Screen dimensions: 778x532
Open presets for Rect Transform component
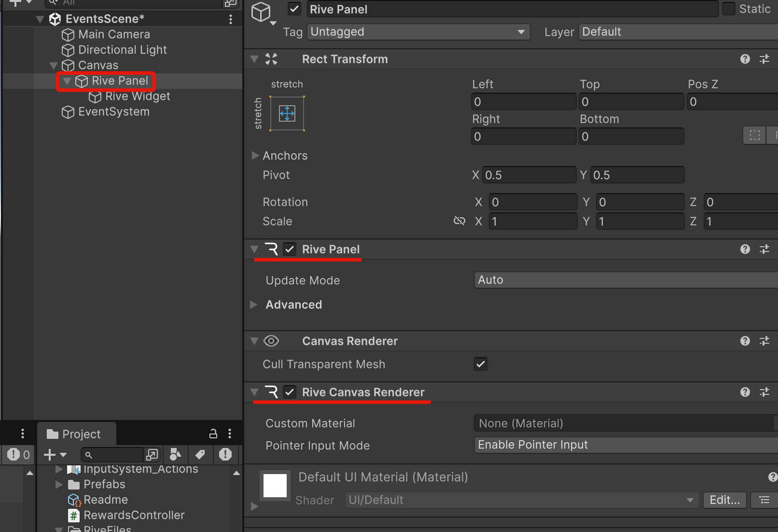coord(764,59)
